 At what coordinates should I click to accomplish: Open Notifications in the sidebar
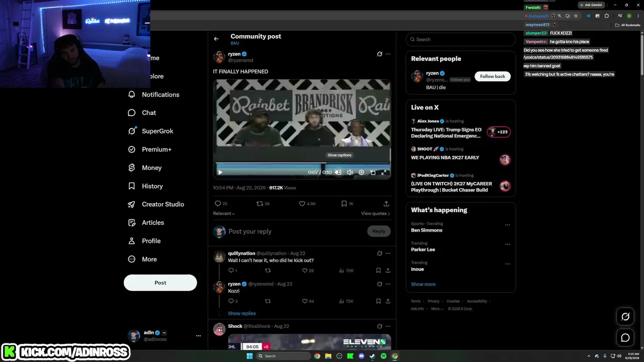153,95
